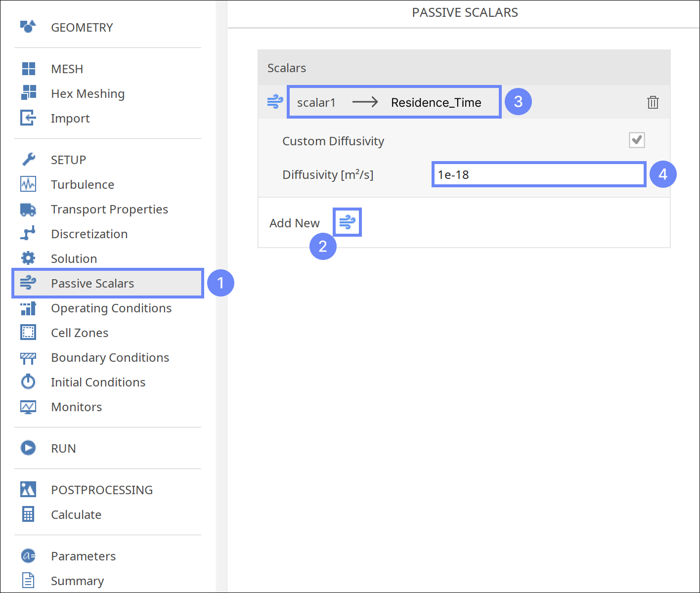Click the Add New scalar icon
The image size is (700, 593).
point(347,222)
